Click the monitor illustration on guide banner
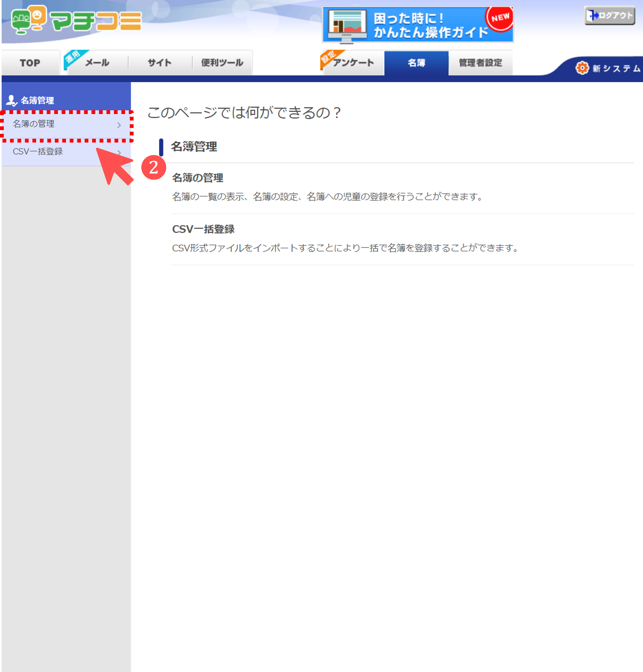 (x=347, y=26)
